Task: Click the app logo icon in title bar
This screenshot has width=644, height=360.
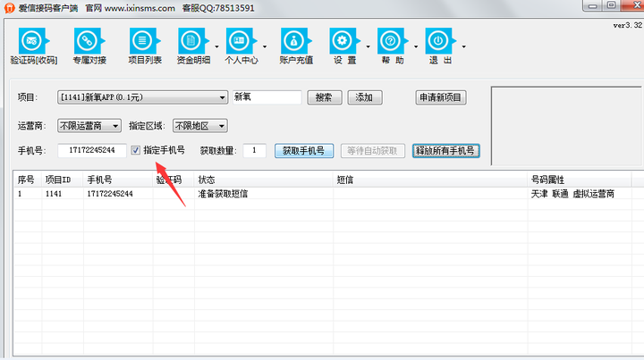Action: (9, 8)
